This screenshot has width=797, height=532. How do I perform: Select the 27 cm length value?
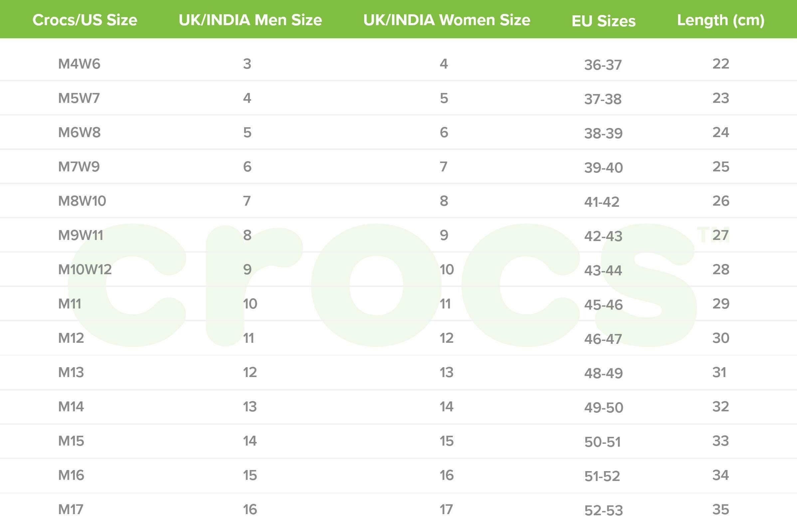[x=720, y=235]
